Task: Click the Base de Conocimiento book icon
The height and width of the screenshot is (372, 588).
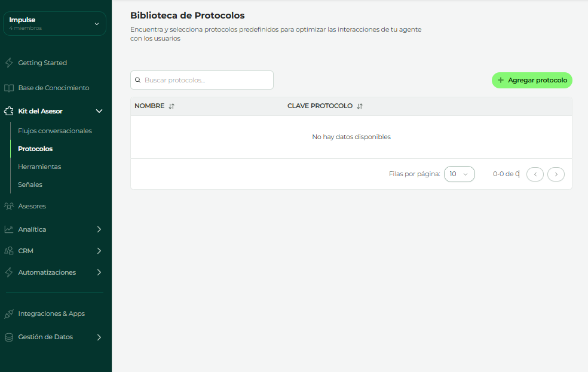Action: [x=9, y=88]
